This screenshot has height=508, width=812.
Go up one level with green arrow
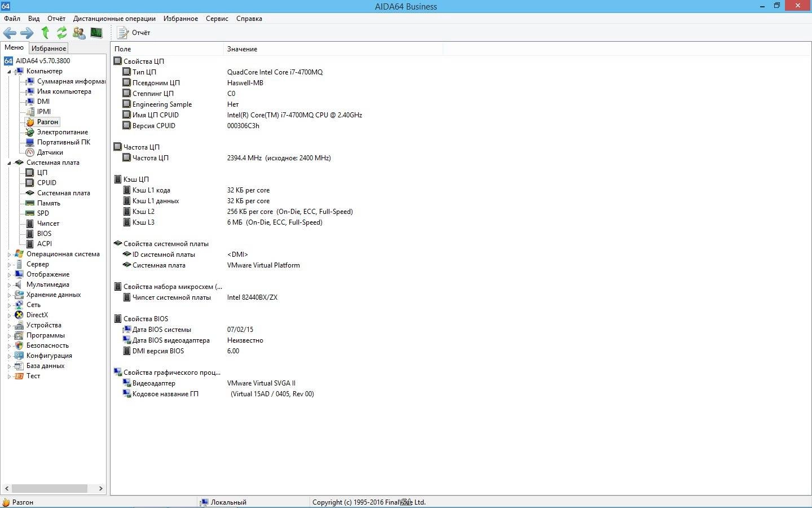(x=45, y=33)
